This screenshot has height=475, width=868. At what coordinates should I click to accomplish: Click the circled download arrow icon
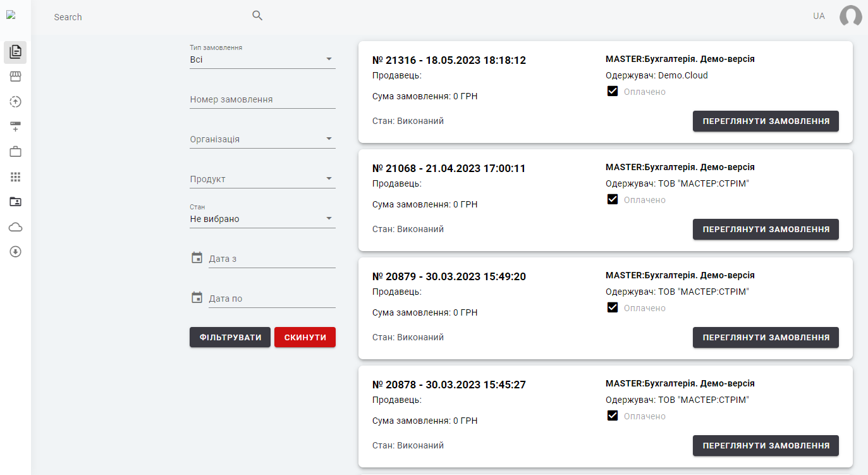(15, 252)
